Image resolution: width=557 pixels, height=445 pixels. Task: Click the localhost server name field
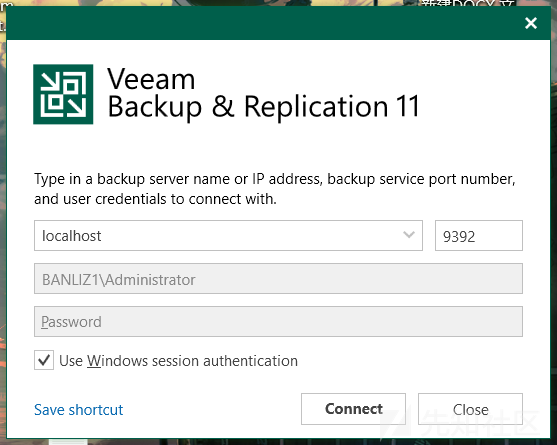[x=228, y=235]
